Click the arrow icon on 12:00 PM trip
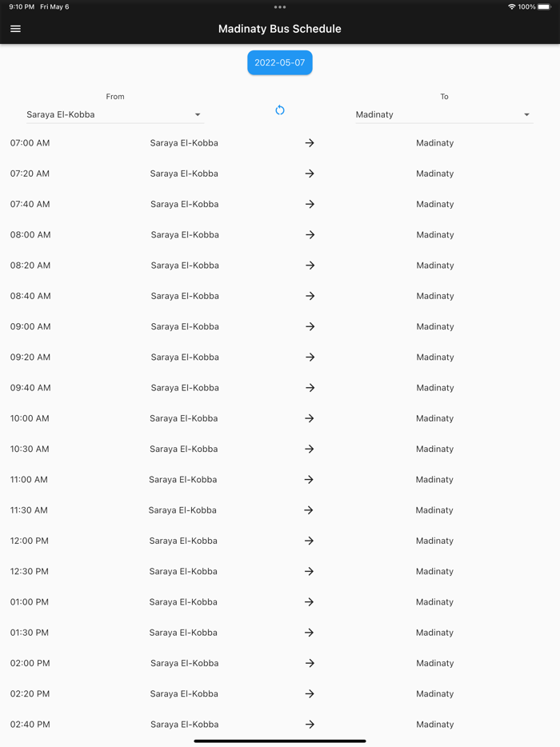Viewport: 560px width, 747px height. tap(309, 541)
